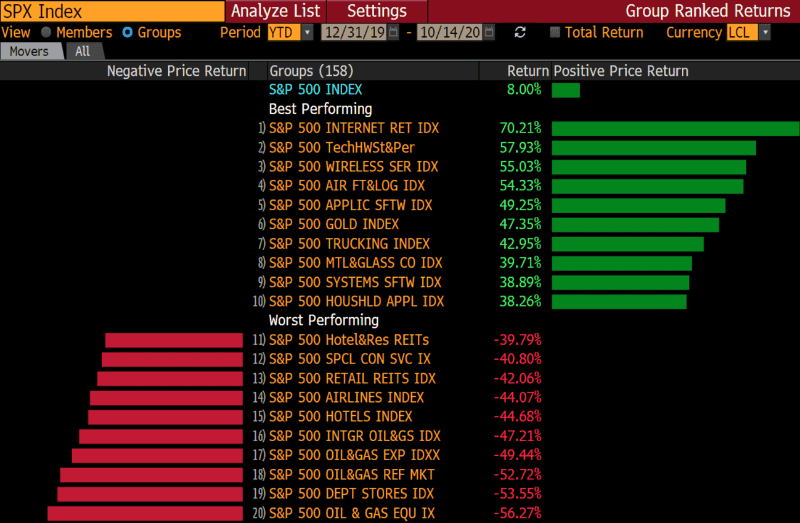This screenshot has height=523, width=800.
Task: Select the Members view radio button
Action: point(46,33)
